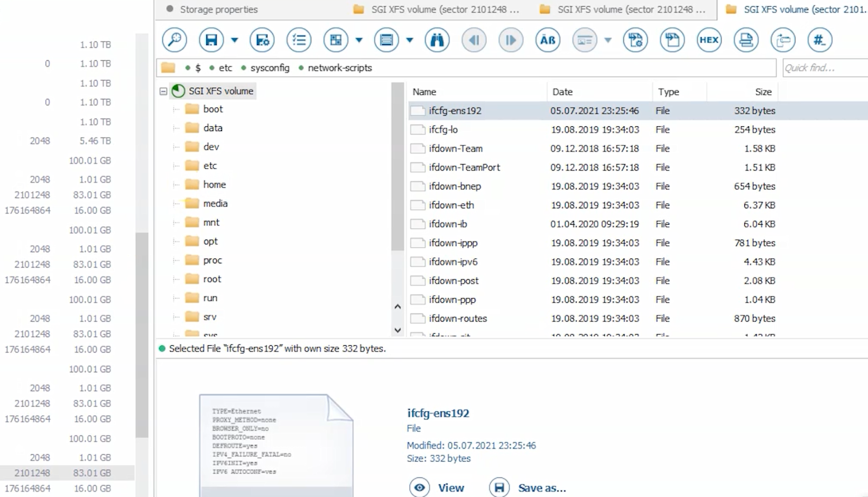Open dropdown arrow beside grid view icon

(x=359, y=40)
